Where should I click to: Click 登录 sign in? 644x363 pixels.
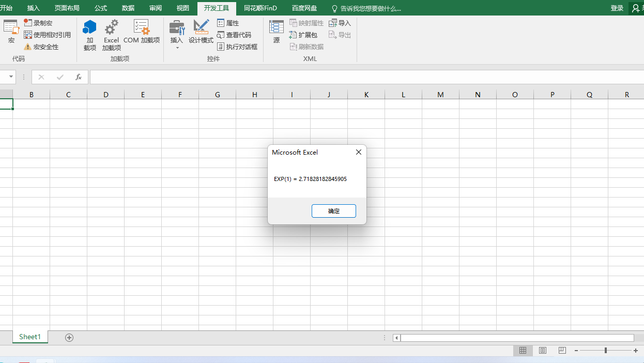coord(617,8)
